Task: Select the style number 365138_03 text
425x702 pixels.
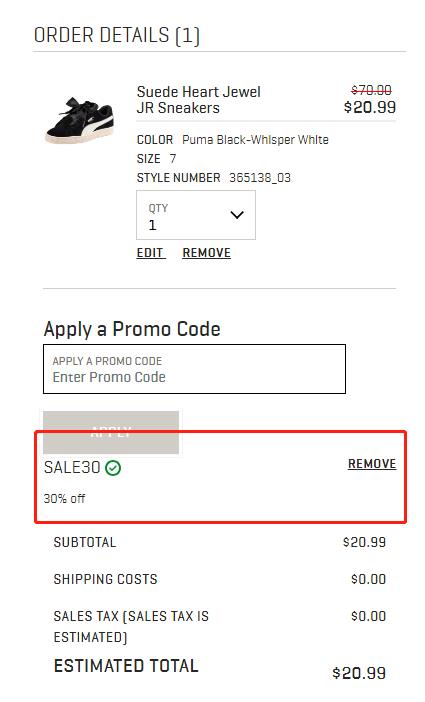Action: click(260, 178)
